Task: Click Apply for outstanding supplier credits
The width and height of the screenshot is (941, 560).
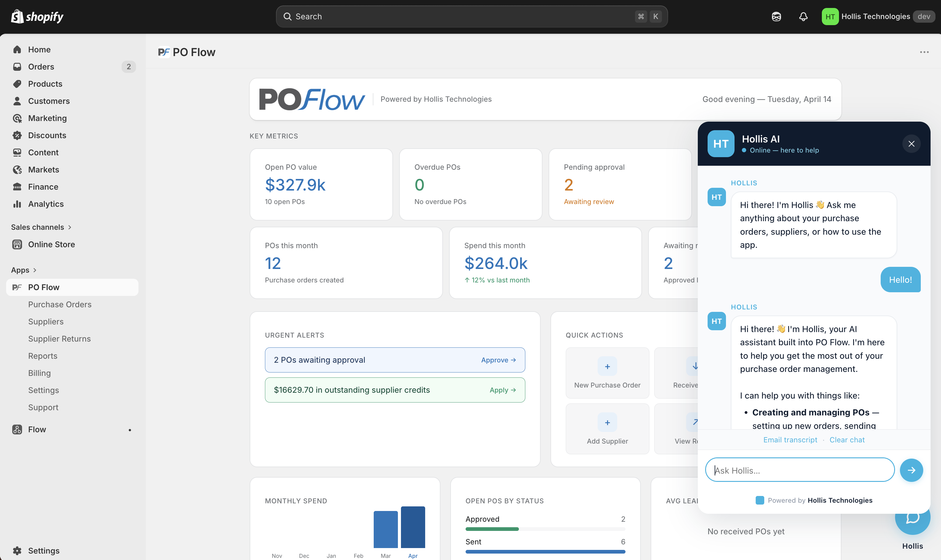Action: pos(502,390)
